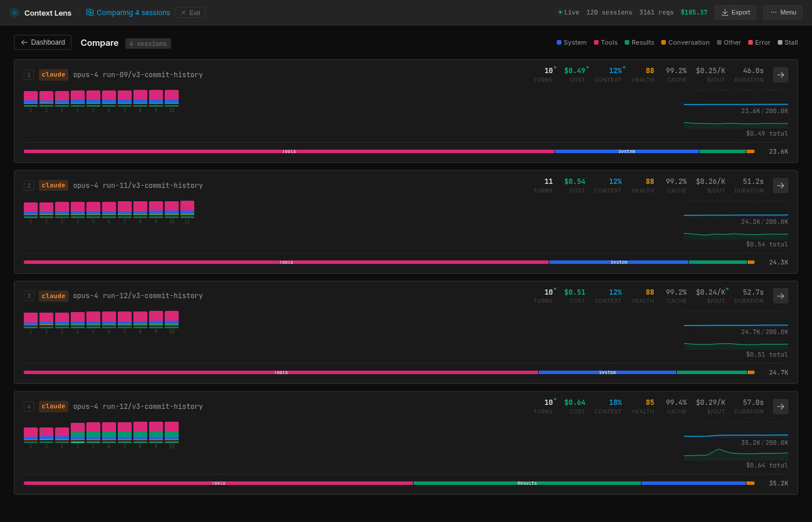Open the arrow icon on the fourth session card
812x522 pixels.
tap(780, 406)
